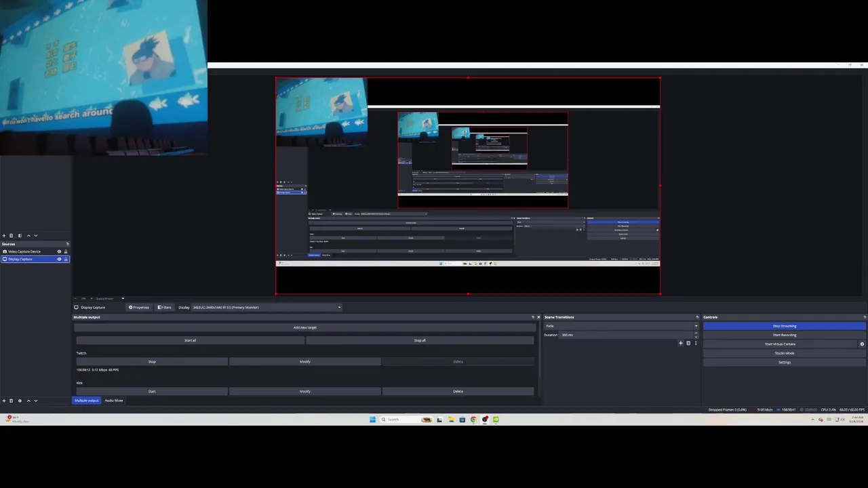Enable Studio Mode
This screenshot has width=868, height=488.
point(785,353)
